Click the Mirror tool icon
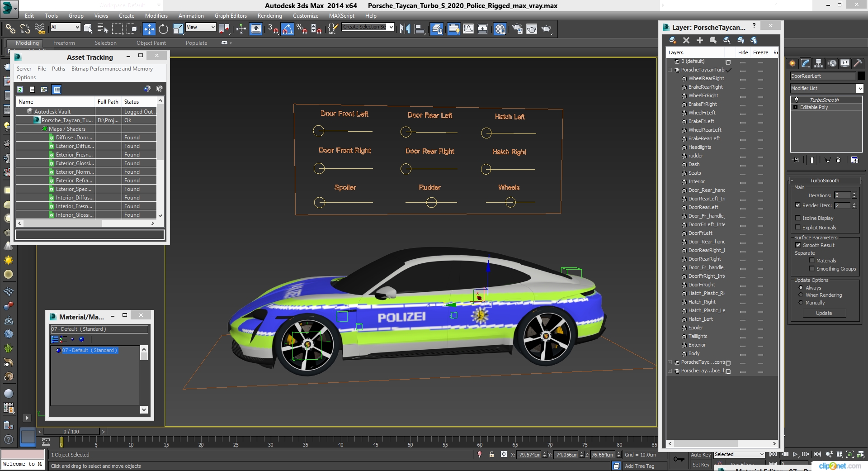 click(x=405, y=29)
